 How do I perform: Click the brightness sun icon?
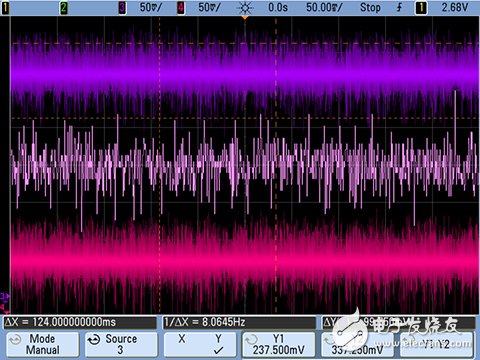coord(245,8)
